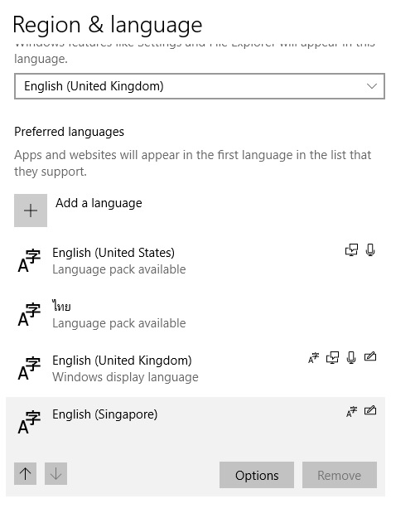Click display language icon for English (Singapore)

click(x=351, y=411)
